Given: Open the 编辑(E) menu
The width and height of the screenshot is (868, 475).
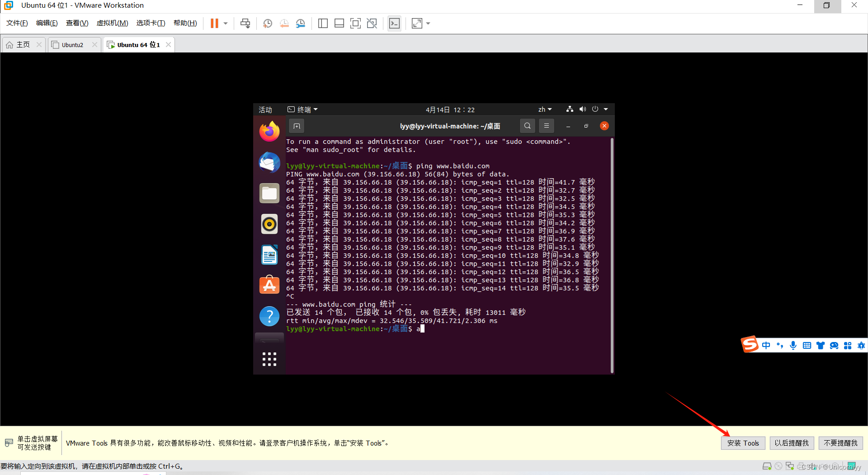Looking at the screenshot, I should [x=47, y=23].
